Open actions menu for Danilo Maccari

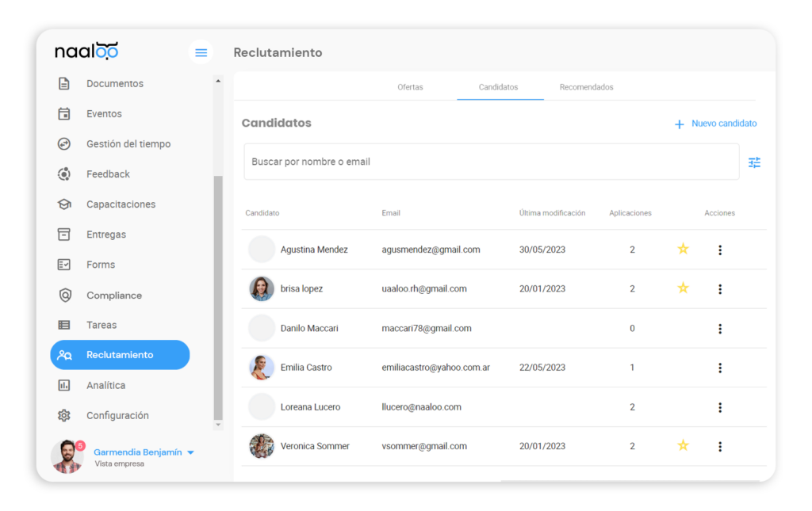coord(720,329)
